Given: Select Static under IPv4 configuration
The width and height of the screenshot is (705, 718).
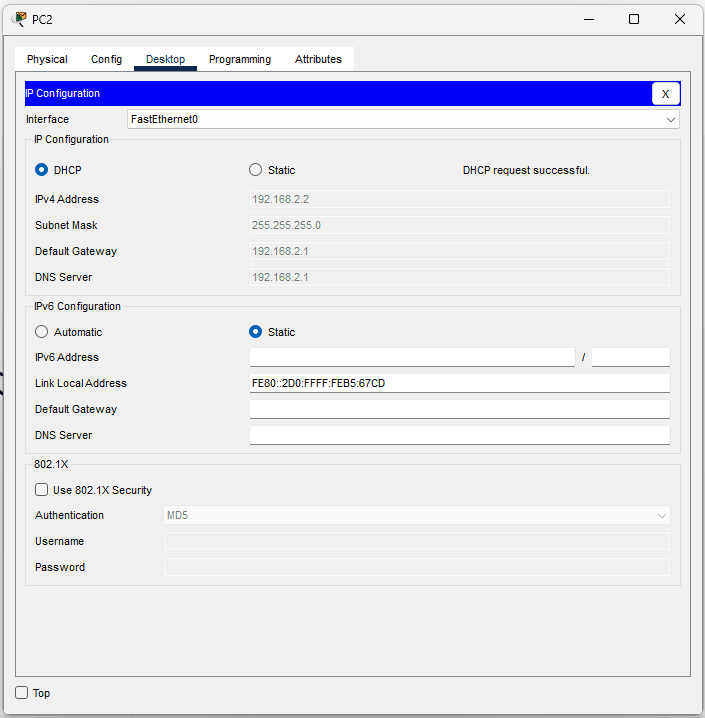Looking at the screenshot, I should (x=256, y=170).
